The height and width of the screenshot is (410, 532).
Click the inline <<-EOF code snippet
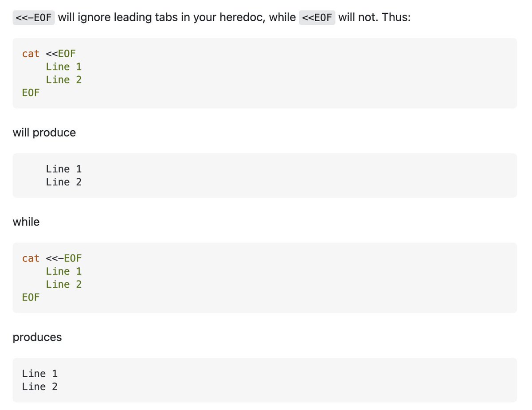[34, 18]
